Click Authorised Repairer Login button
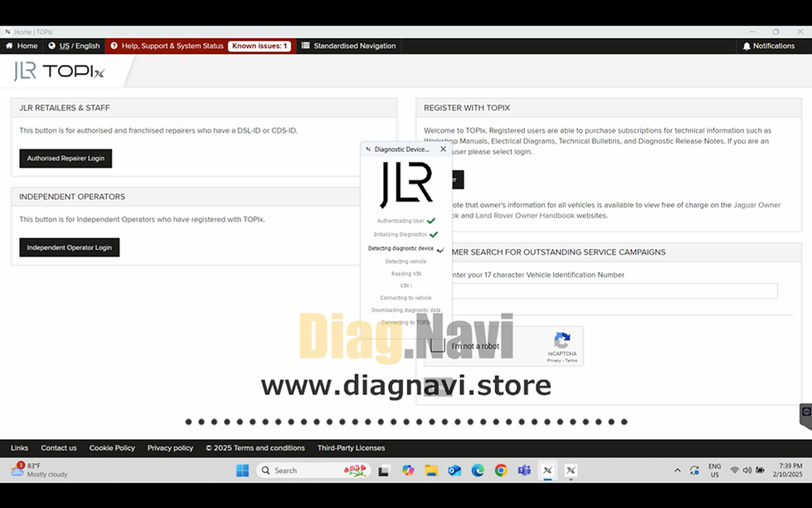This screenshot has height=508, width=812. [x=66, y=159]
